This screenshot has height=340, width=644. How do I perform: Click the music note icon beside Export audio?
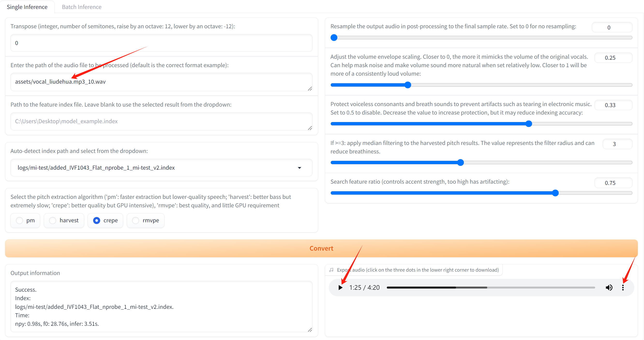(x=331, y=270)
